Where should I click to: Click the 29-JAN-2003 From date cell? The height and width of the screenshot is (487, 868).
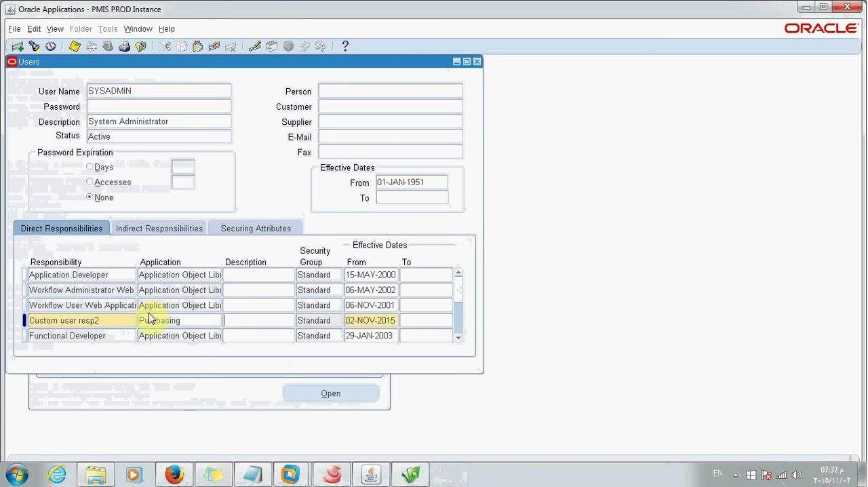[x=371, y=336]
